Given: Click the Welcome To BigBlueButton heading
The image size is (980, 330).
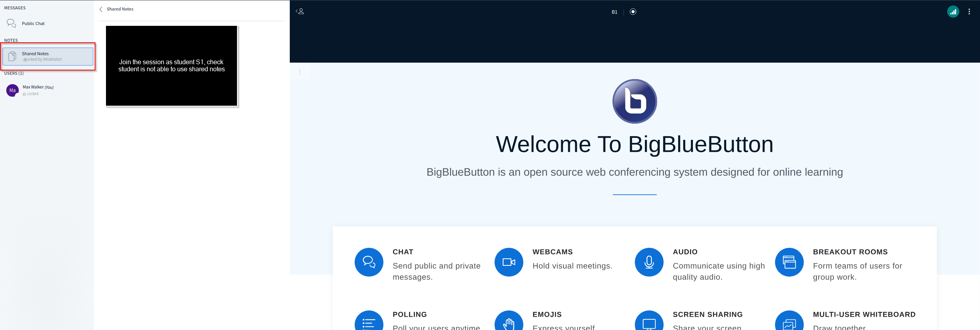Looking at the screenshot, I should 635,144.
